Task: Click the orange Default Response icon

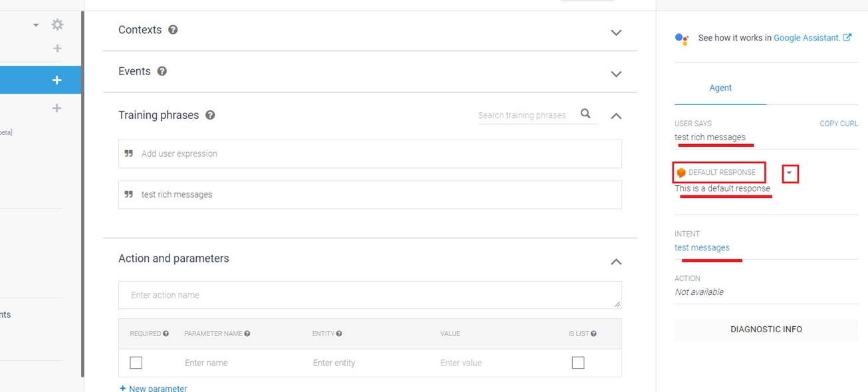Action: pos(681,173)
